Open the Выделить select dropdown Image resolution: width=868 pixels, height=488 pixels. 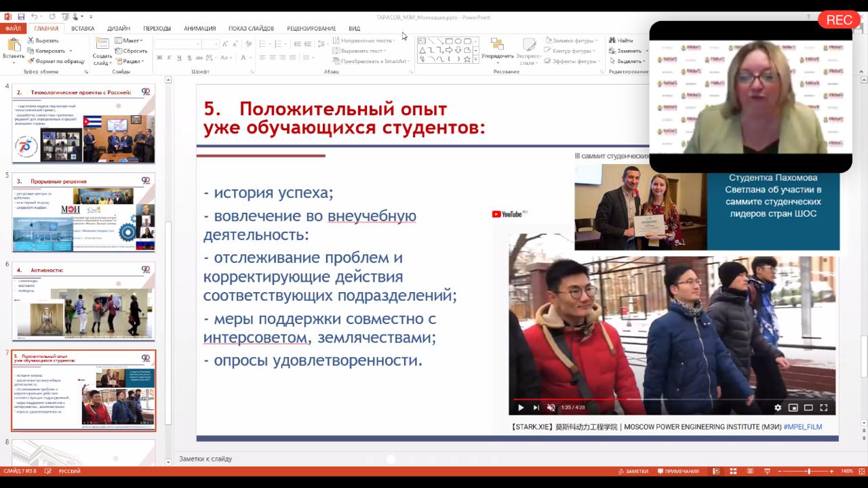(x=627, y=61)
